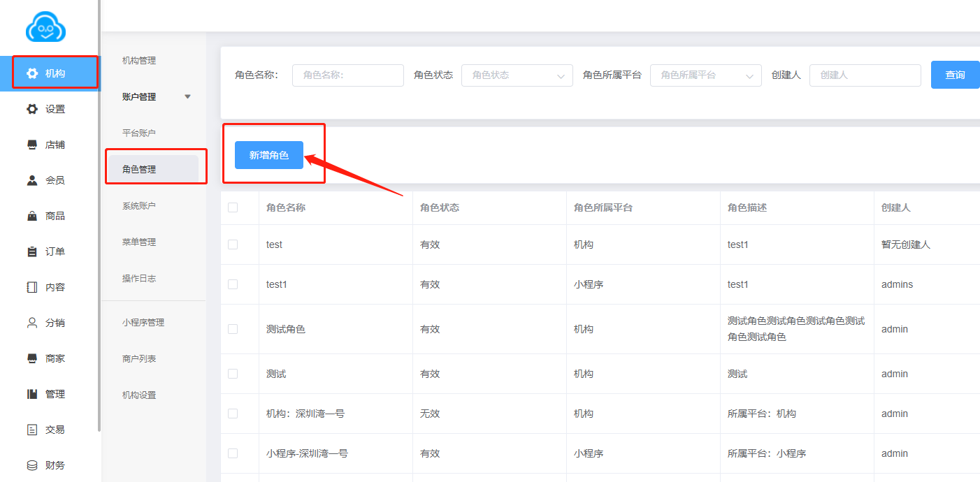Click the store icon beside 店铺

tap(32, 145)
